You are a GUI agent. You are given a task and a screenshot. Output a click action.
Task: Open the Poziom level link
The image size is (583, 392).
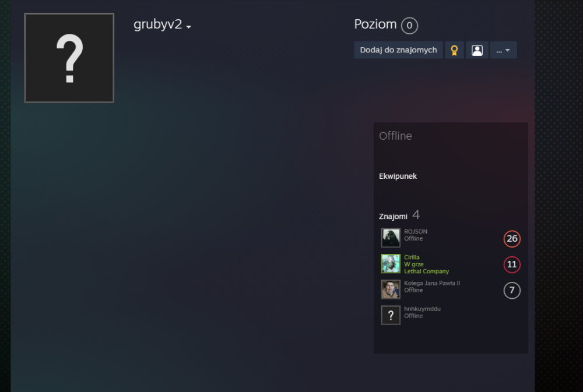tap(375, 24)
